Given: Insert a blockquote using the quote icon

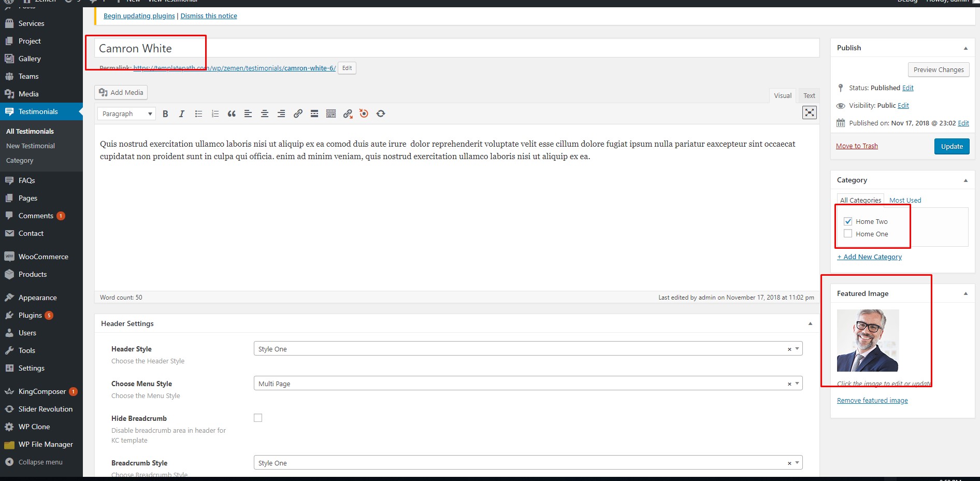Looking at the screenshot, I should [x=232, y=114].
